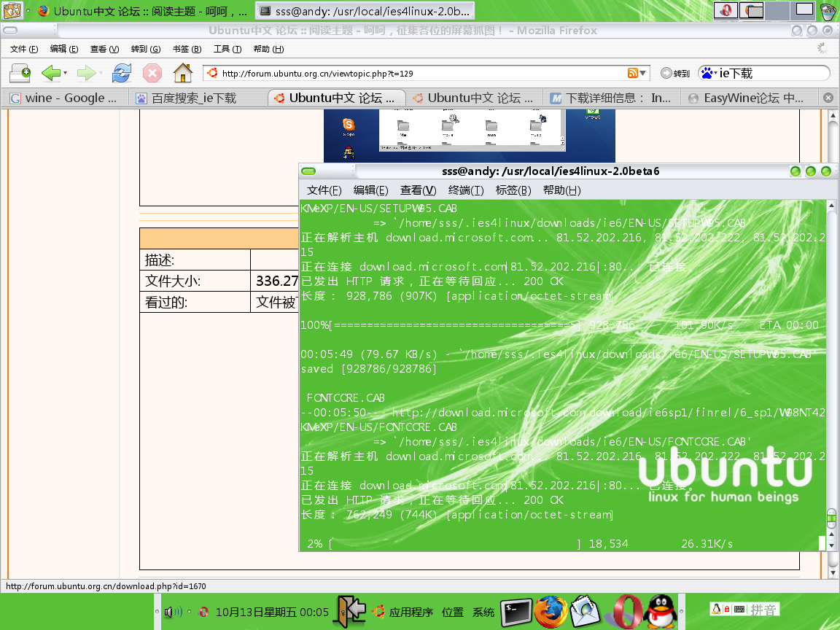Open Firefox 编辑(E) menu

click(x=63, y=49)
